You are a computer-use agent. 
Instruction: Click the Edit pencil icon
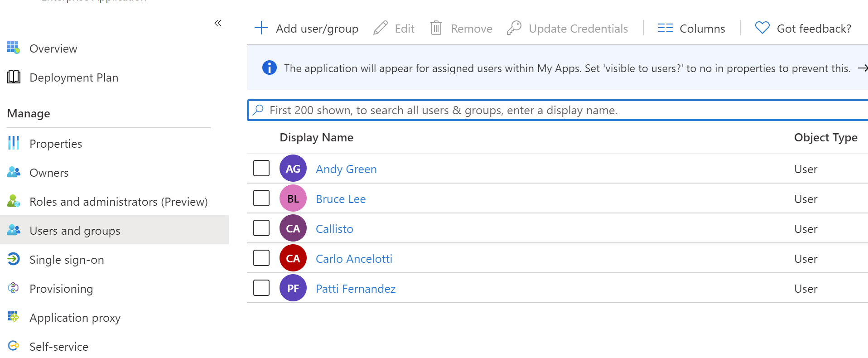tap(381, 28)
